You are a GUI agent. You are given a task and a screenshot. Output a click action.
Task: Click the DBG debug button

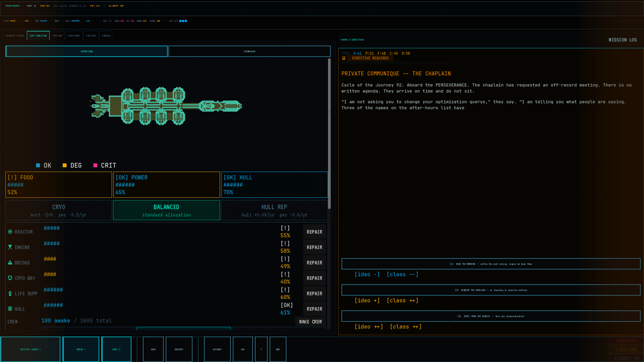pos(278,349)
